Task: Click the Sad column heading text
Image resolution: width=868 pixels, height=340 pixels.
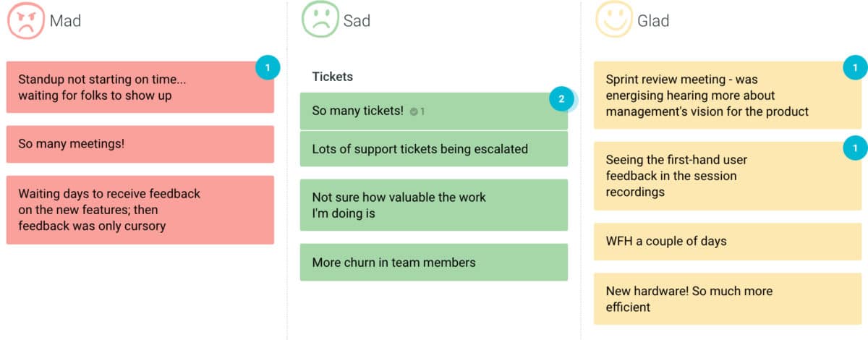Action: [357, 21]
